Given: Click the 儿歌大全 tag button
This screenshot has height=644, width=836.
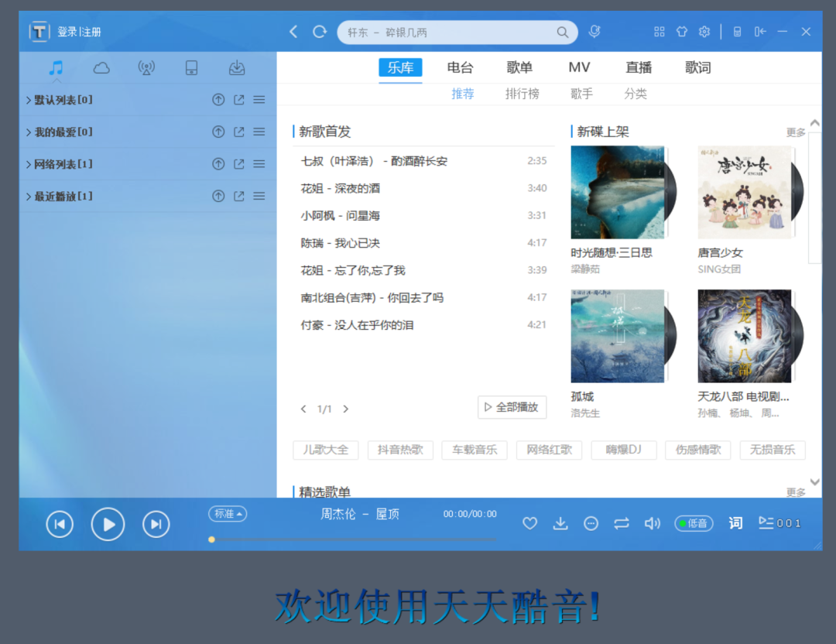Looking at the screenshot, I should point(326,450).
